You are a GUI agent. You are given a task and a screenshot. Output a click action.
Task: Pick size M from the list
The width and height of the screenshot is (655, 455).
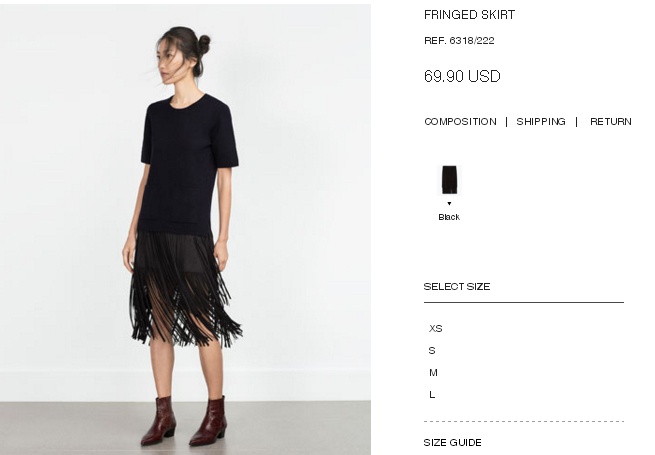433,372
